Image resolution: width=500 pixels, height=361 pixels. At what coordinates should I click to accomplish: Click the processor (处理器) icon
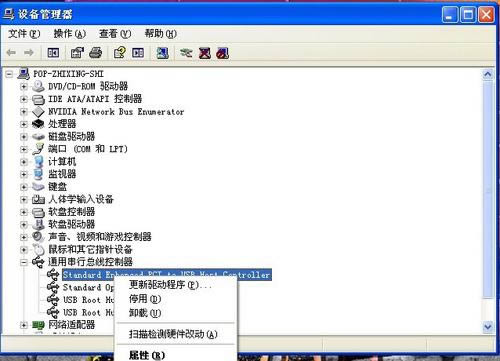pyautogui.click(x=38, y=124)
